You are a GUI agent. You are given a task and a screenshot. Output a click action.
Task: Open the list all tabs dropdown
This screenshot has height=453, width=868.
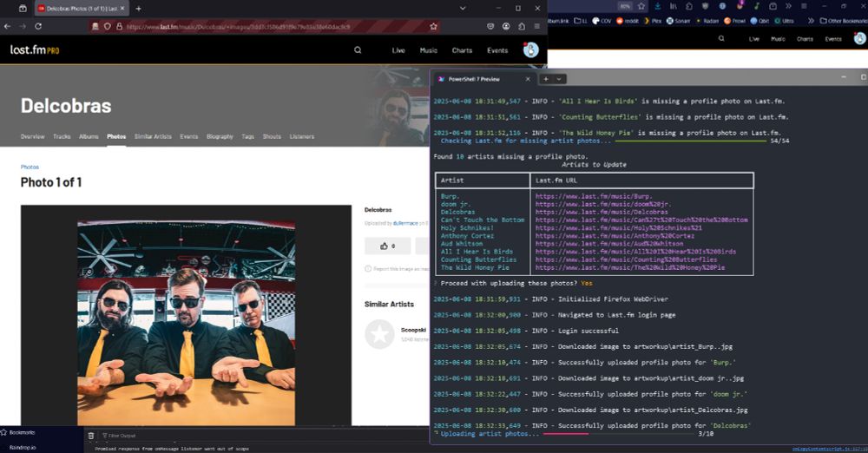coord(463,9)
